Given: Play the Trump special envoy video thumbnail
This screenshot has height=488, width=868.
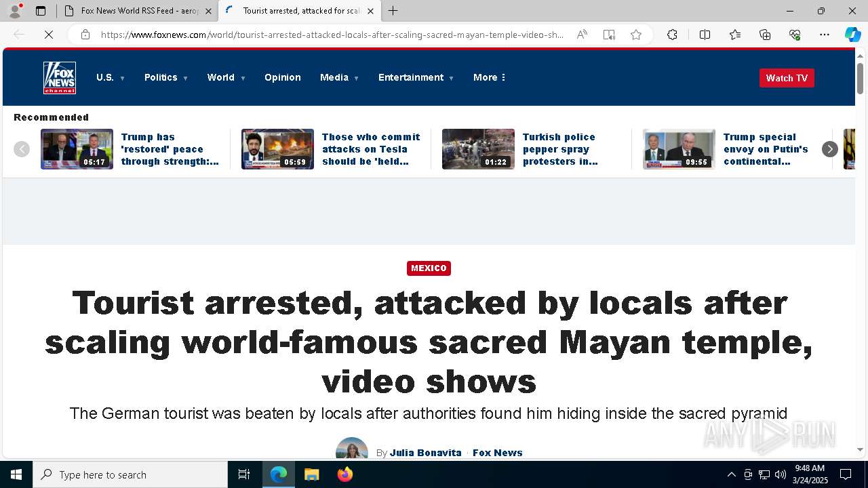Looking at the screenshot, I should 679,149.
